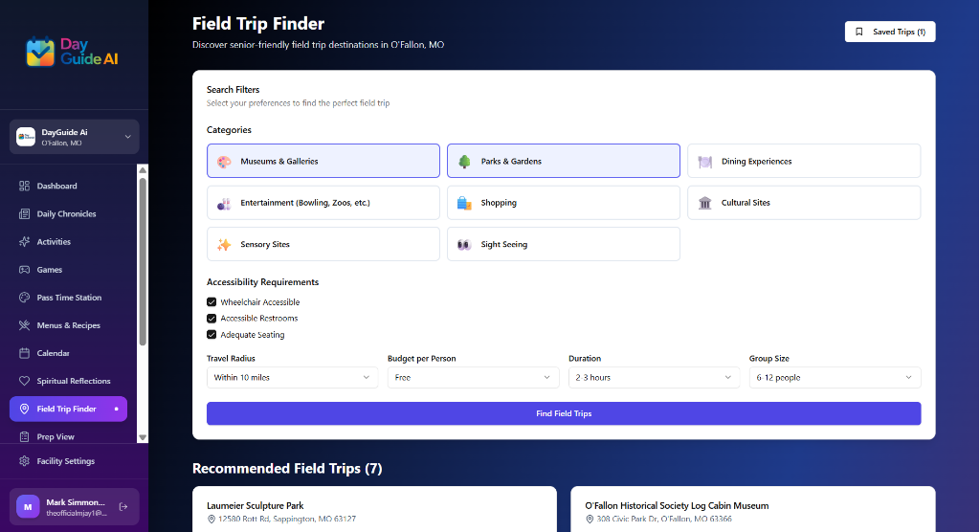Select the Dining Experiences category

[x=804, y=162]
